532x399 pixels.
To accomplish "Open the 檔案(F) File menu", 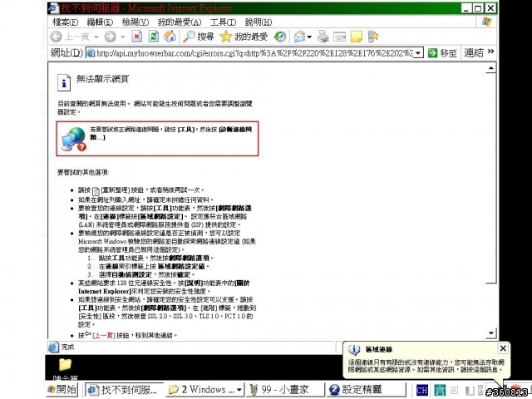I will point(65,22).
